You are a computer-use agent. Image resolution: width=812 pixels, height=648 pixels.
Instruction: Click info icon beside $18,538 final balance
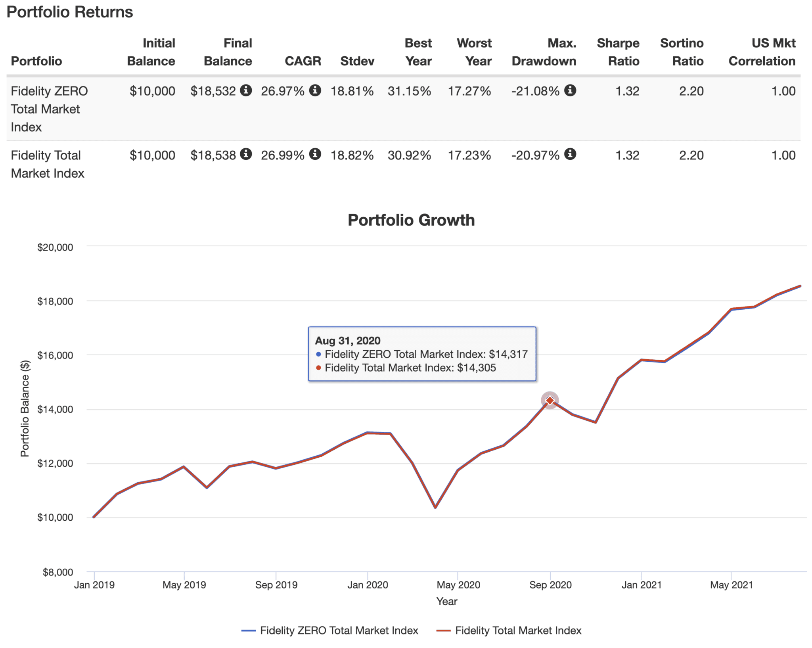pyautogui.click(x=246, y=154)
